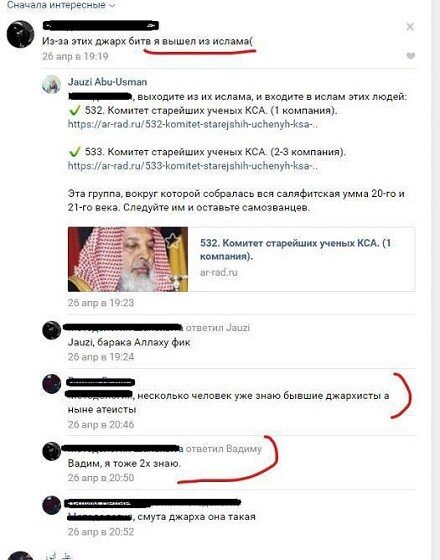Click the ar-rad.ru domain under preview
440x560 pixels.
click(219, 272)
